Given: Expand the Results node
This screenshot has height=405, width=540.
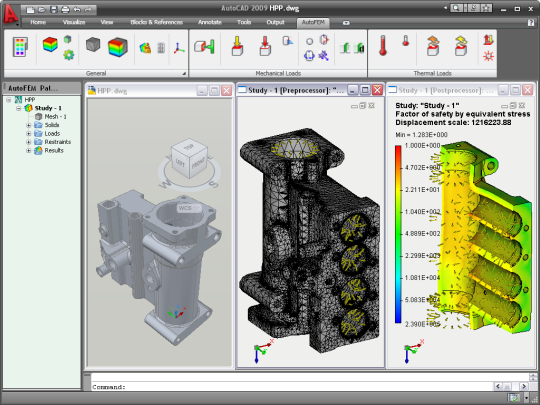Looking at the screenshot, I should [x=29, y=150].
